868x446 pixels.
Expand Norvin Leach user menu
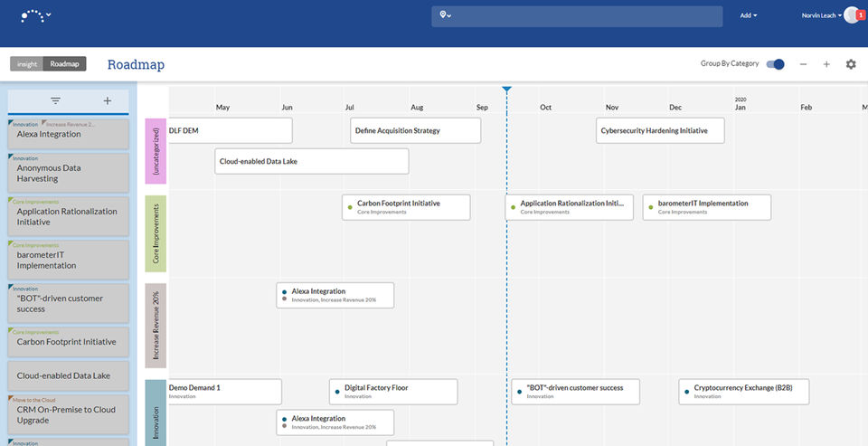click(822, 15)
